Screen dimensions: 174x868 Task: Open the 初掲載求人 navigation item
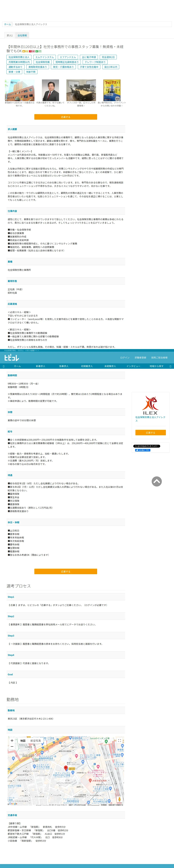(87, 366)
